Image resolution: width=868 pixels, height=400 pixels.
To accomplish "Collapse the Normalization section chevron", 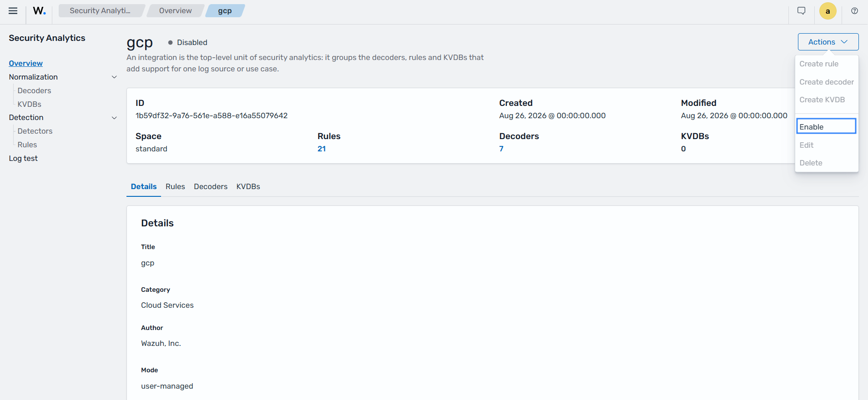I will (x=114, y=77).
